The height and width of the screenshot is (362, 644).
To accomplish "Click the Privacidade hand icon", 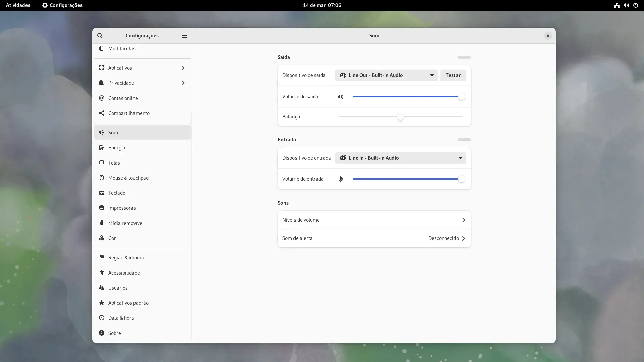I will click(102, 83).
